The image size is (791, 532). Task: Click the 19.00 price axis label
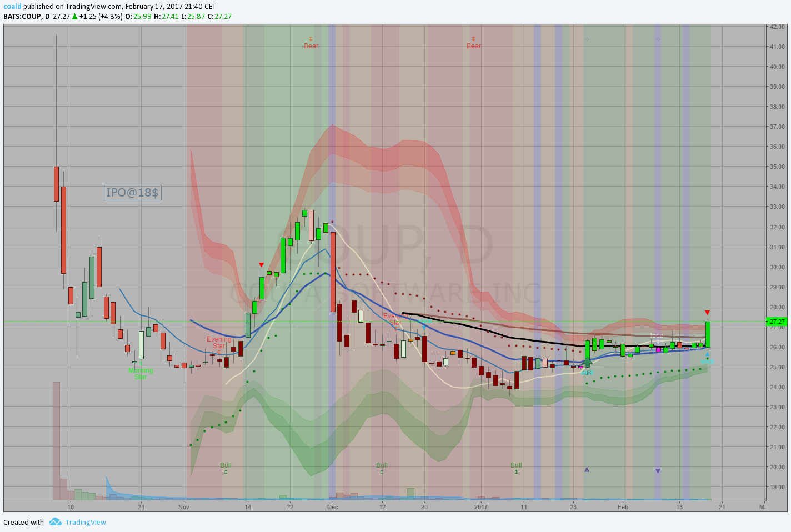(777, 487)
